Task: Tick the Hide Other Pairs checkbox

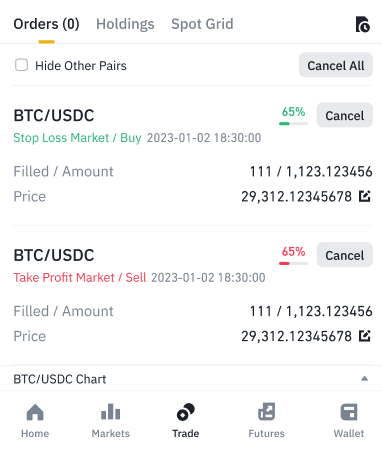Action: [x=21, y=65]
